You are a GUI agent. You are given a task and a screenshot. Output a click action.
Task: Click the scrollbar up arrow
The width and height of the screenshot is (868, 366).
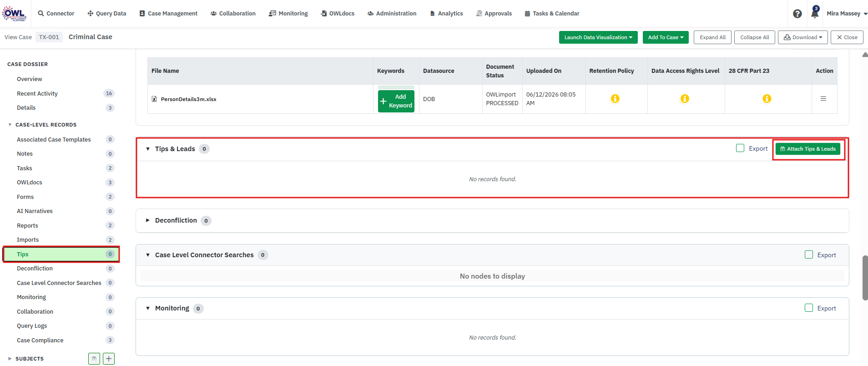[x=865, y=55]
